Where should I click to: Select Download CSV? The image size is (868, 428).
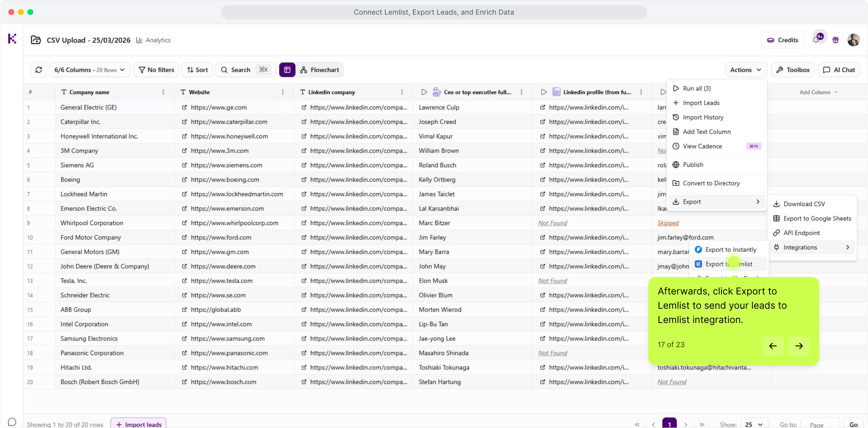point(812,204)
